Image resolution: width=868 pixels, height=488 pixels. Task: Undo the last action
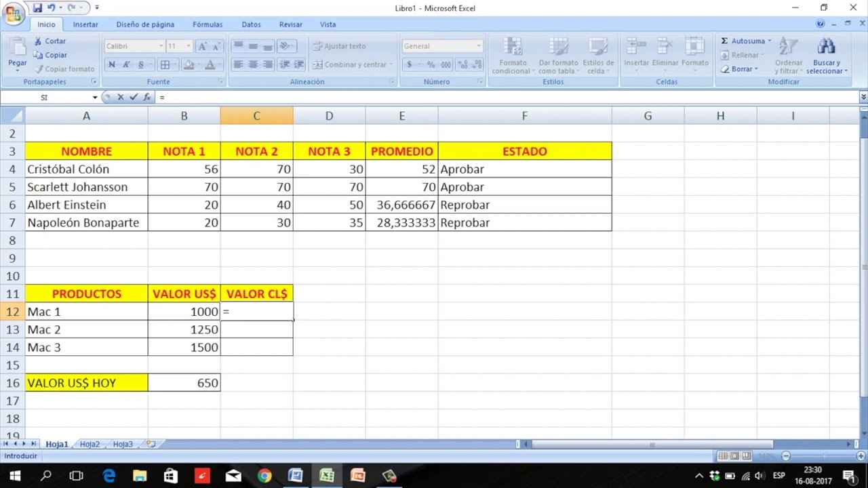[52, 8]
